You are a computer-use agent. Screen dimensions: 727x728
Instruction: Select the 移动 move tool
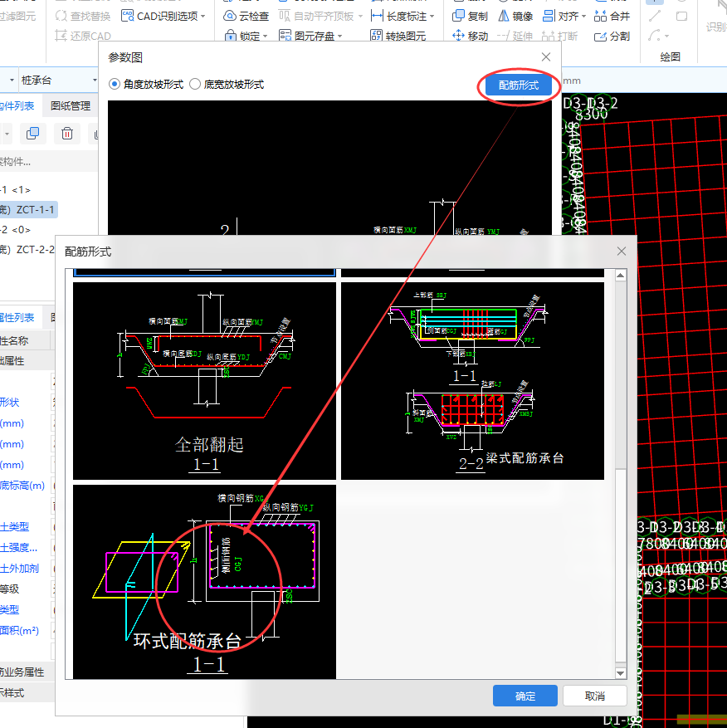click(470, 36)
